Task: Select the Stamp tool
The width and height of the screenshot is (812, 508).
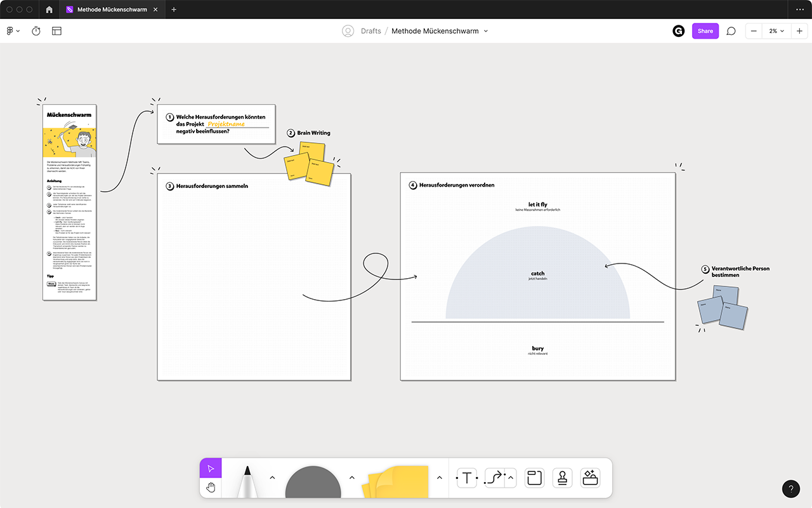Action: [562, 478]
